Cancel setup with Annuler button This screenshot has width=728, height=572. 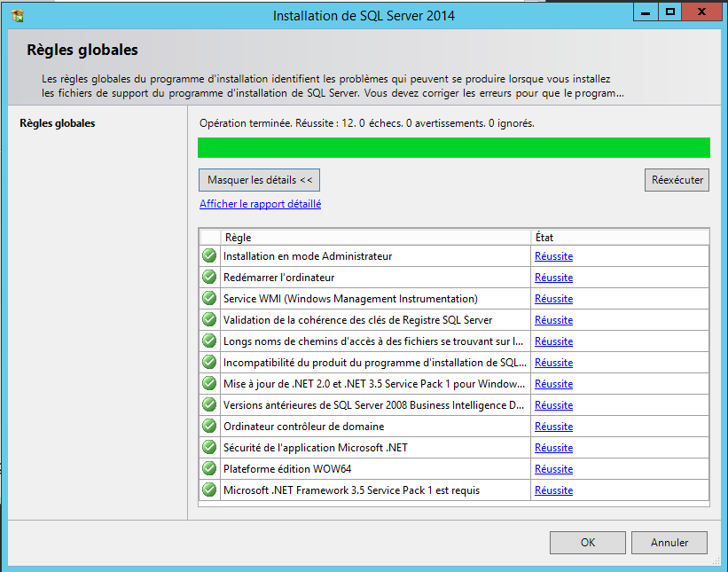669,542
